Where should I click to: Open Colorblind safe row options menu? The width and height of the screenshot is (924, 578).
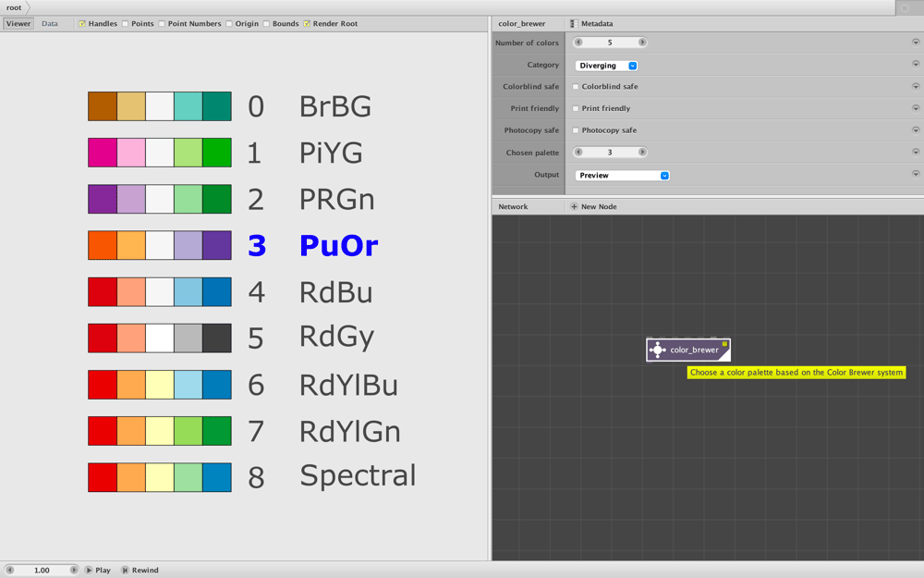[915, 86]
